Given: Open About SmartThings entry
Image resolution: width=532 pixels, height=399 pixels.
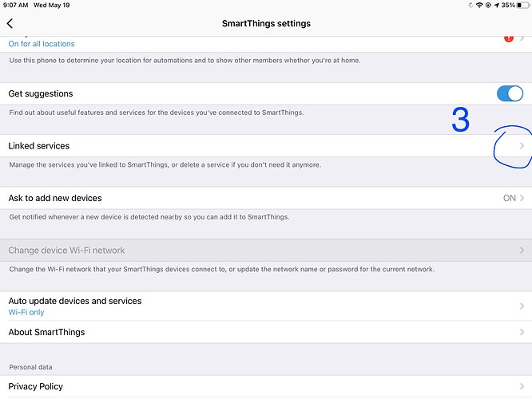Looking at the screenshot, I should tap(266, 332).
